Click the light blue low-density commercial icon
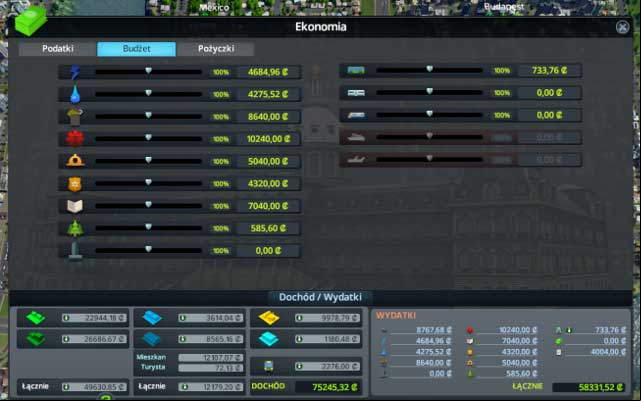The height and width of the screenshot is (401, 641). (x=152, y=318)
